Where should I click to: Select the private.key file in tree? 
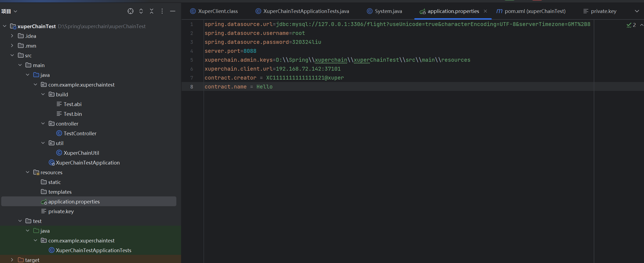pyautogui.click(x=61, y=211)
